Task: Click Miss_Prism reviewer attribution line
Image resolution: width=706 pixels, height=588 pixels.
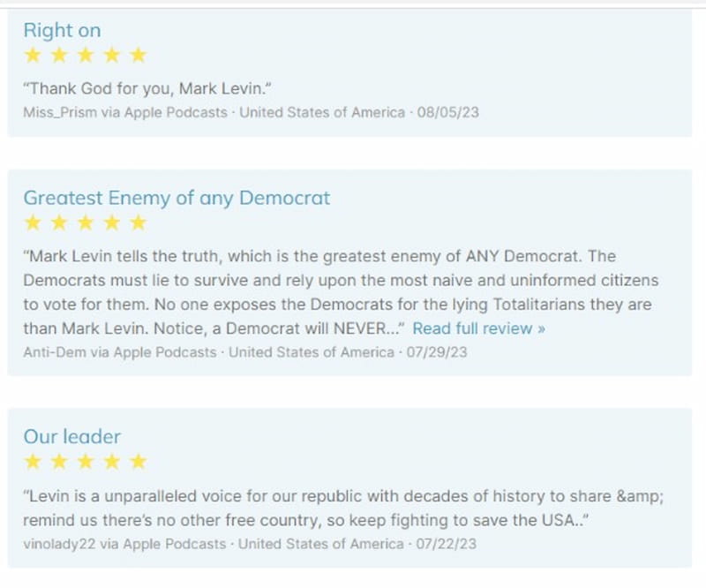Action: point(251,112)
